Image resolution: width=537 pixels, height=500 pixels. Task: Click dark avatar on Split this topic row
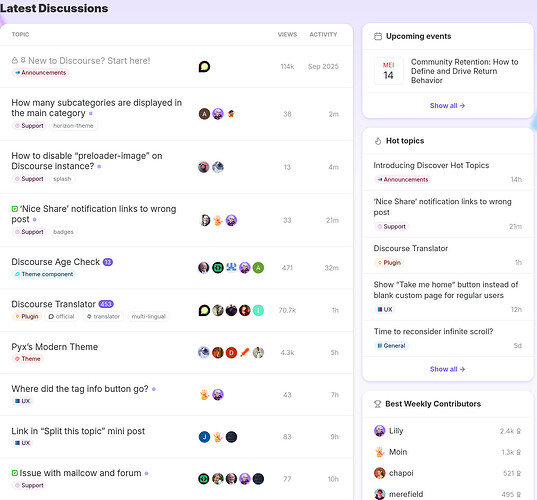point(231,437)
